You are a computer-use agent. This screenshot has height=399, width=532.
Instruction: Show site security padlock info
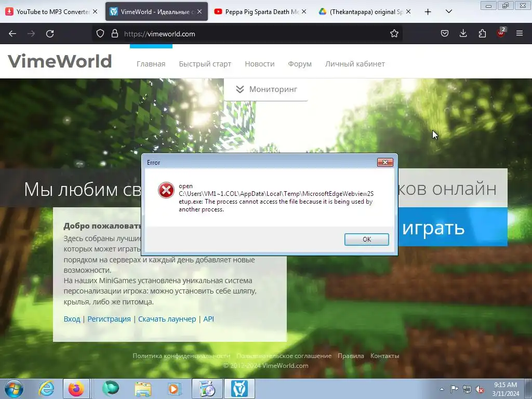115,34
